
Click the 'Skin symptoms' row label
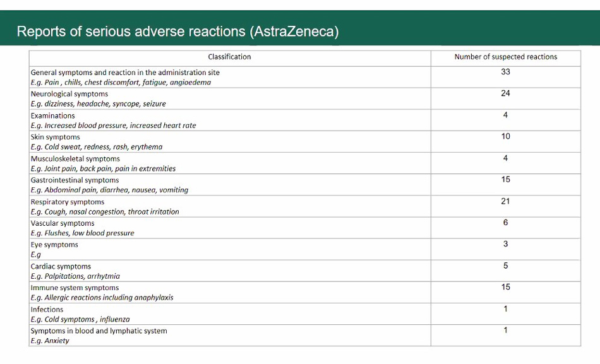click(x=56, y=137)
